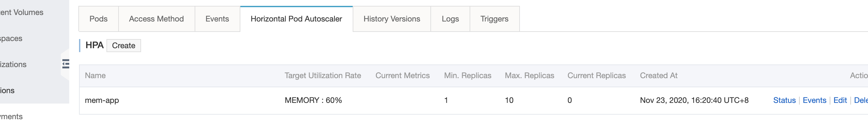
Task: Collapse the sidebar with the menu-fold icon
Action: click(x=66, y=64)
